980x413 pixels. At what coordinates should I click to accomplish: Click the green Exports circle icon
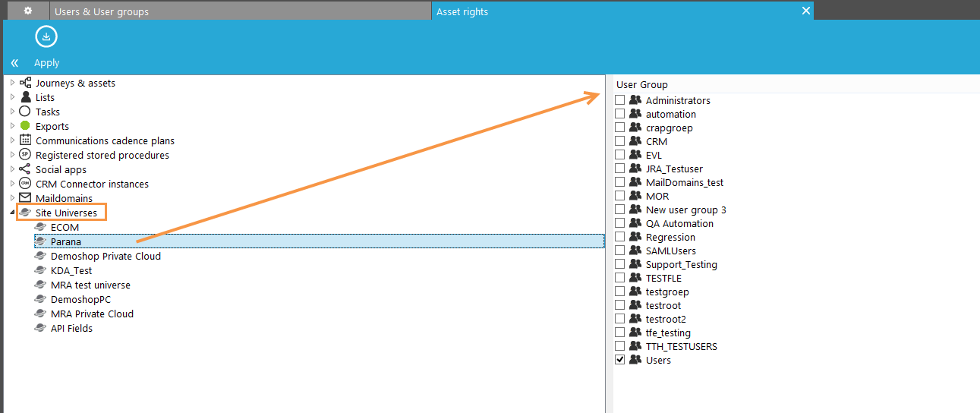click(x=25, y=126)
